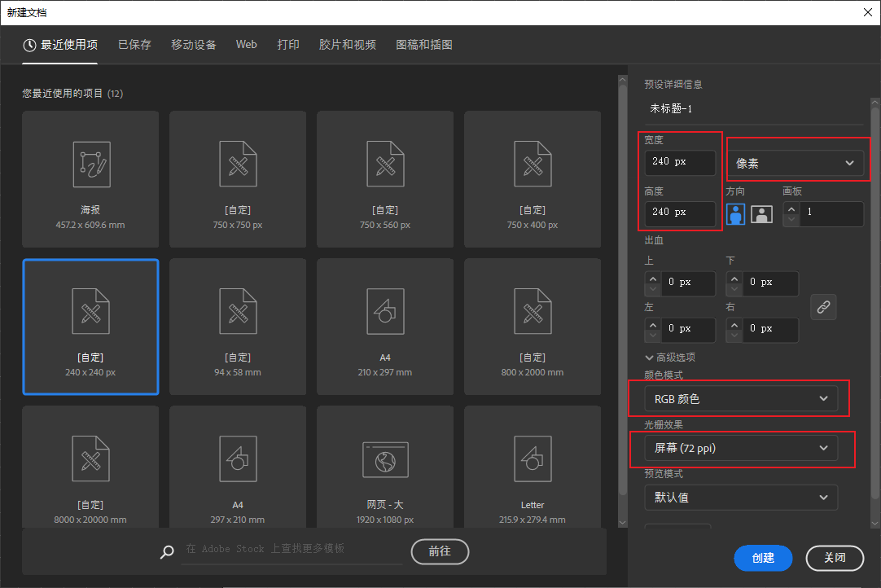Switch to the Web tab
Viewport: 881px width, 588px height.
pos(246,45)
